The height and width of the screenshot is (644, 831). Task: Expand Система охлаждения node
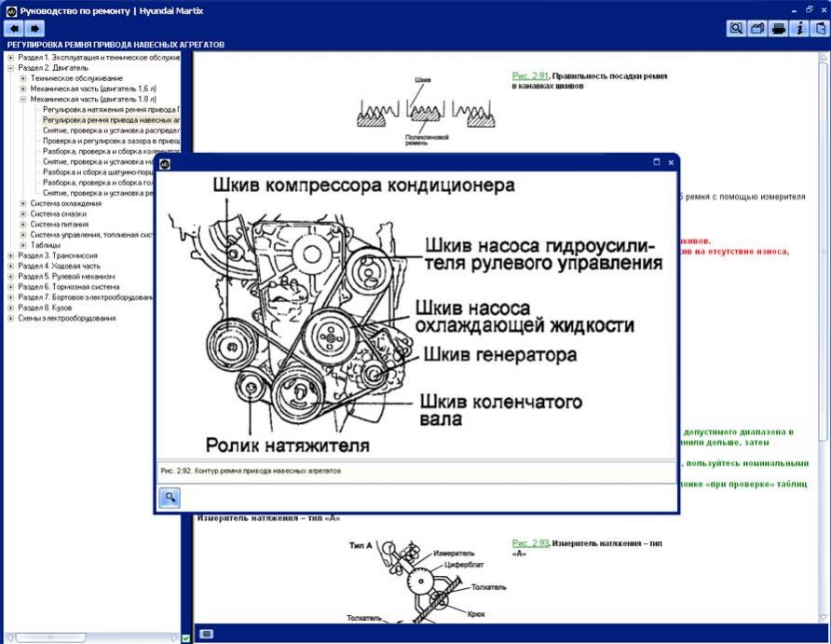[x=23, y=203]
